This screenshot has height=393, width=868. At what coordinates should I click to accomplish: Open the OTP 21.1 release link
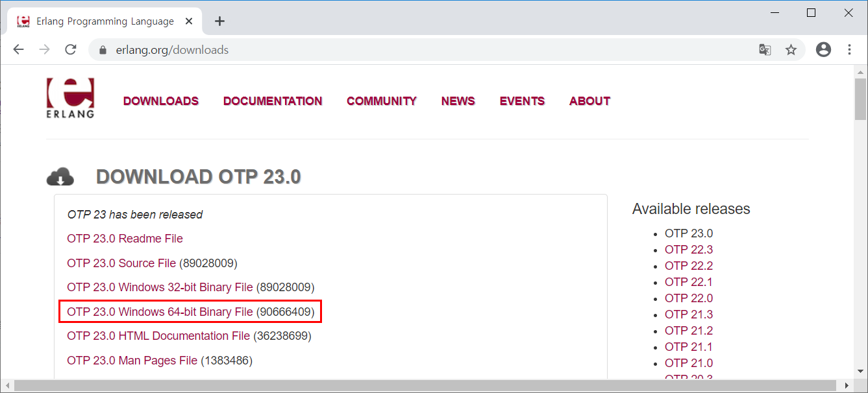tap(689, 347)
